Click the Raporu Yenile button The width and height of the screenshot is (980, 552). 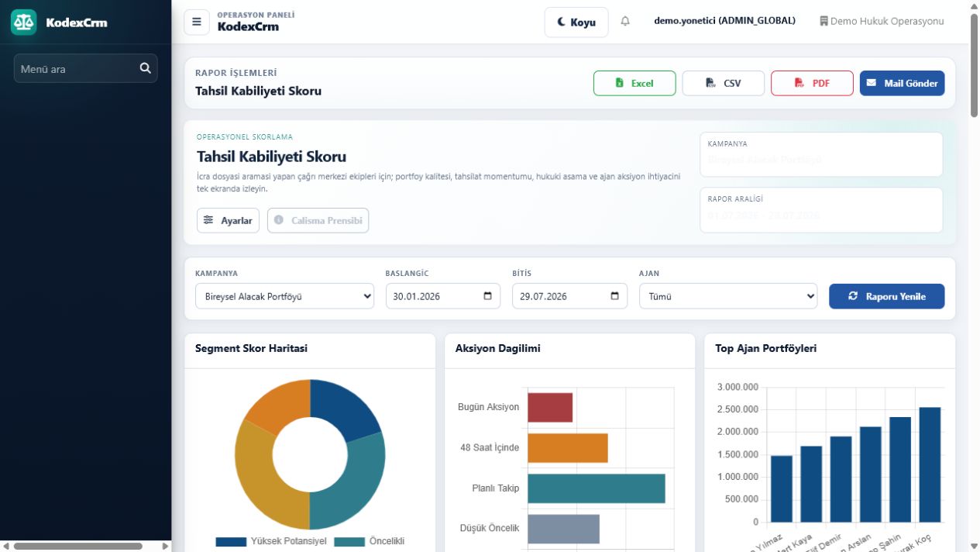pos(887,296)
